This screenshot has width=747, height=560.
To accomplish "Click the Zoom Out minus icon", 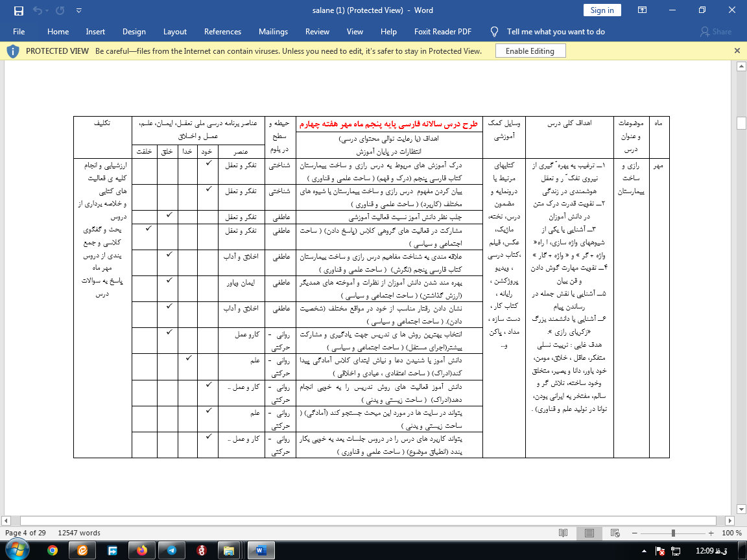I will click(634, 533).
